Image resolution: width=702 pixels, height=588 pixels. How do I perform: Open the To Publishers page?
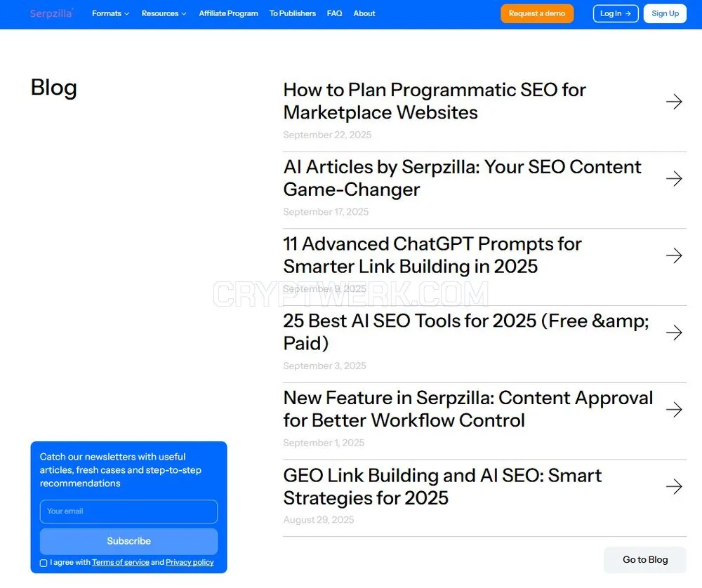pos(292,13)
